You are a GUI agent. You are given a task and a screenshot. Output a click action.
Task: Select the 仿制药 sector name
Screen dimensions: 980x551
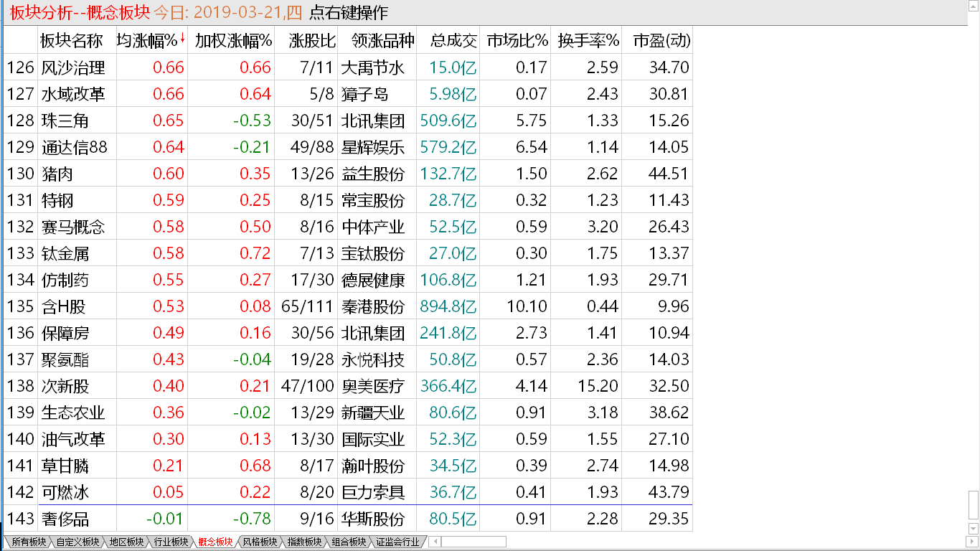(x=65, y=280)
